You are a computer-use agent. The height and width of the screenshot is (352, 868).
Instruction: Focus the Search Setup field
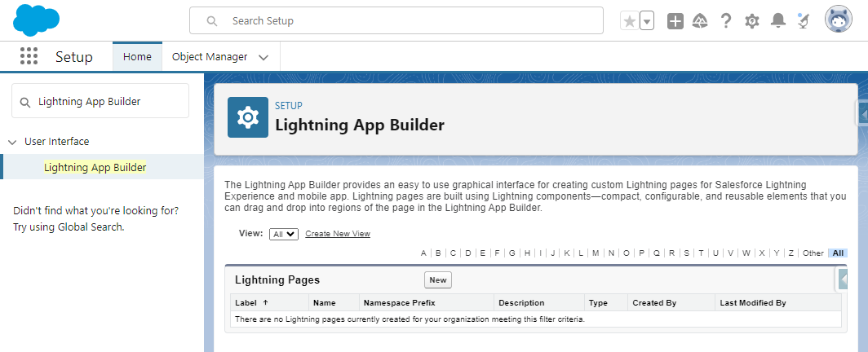(x=396, y=20)
